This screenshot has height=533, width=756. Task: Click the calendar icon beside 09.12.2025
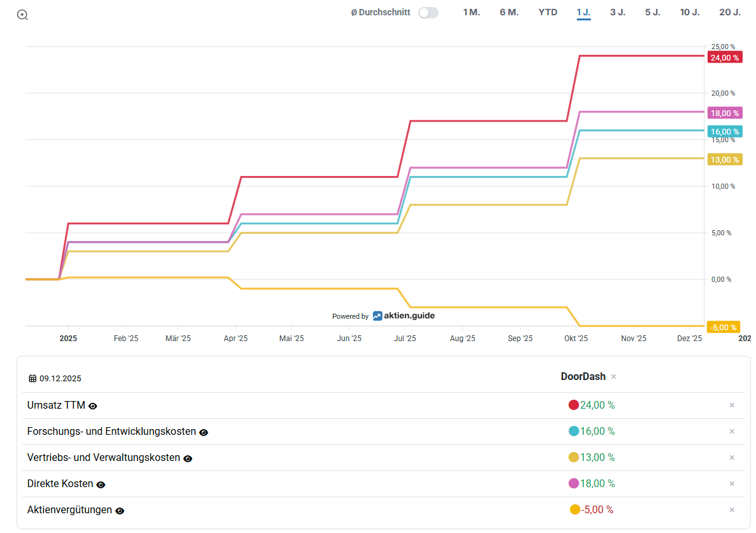click(33, 379)
